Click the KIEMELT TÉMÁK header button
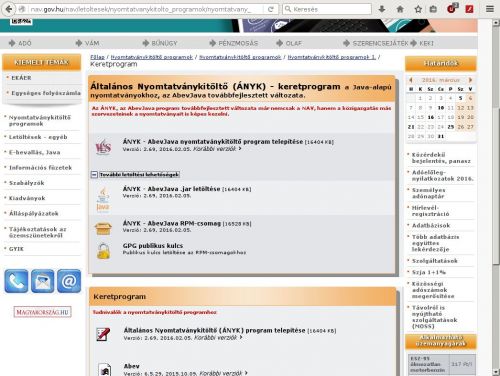Screen dimensions: 500x376 [42, 62]
